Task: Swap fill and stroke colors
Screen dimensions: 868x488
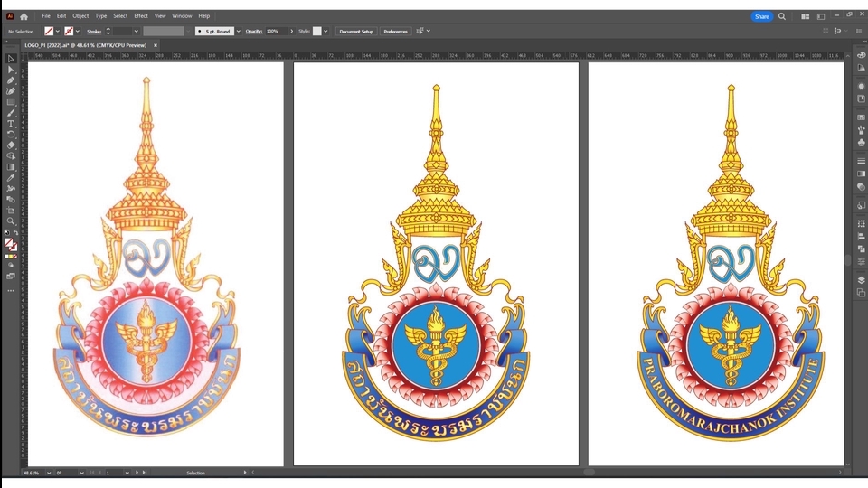Action: 15,233
